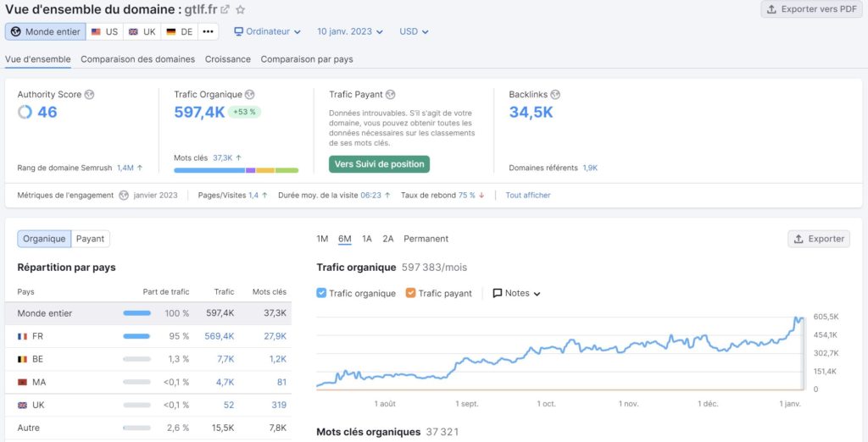868x442 pixels.
Task: Click the chart Exporter button
Action: pos(819,239)
